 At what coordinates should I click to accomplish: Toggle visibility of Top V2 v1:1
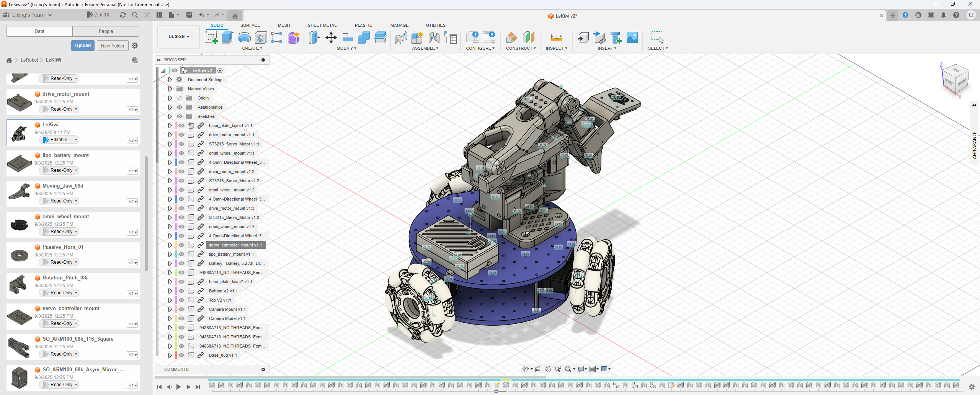[181, 300]
